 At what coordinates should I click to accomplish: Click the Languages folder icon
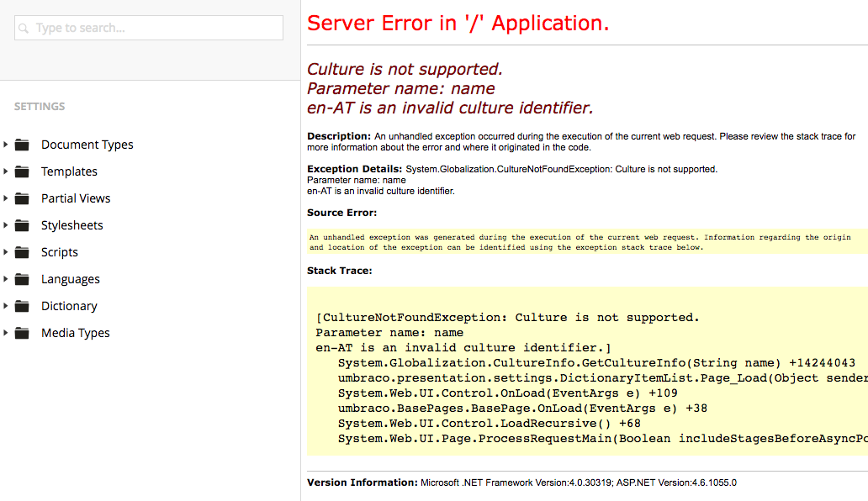pos(22,279)
